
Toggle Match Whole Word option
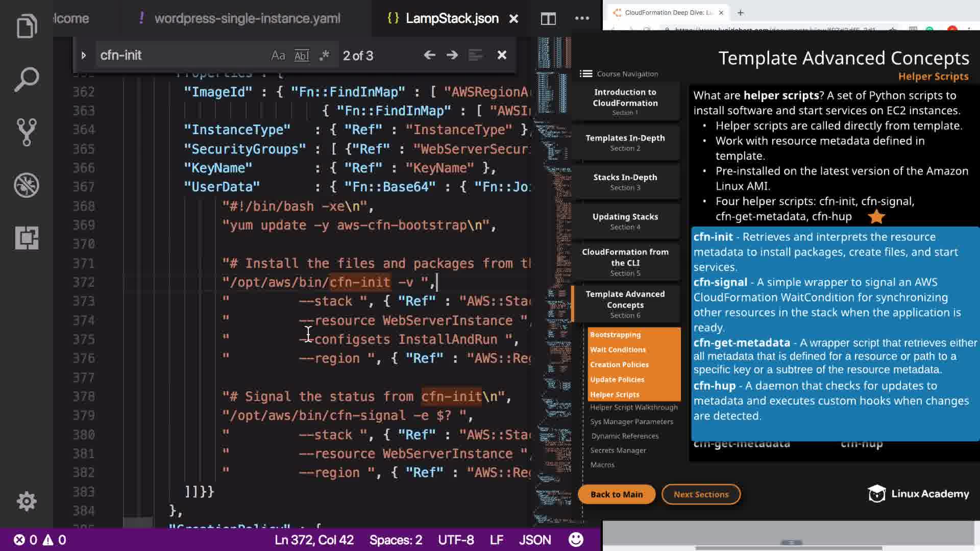pos(302,56)
